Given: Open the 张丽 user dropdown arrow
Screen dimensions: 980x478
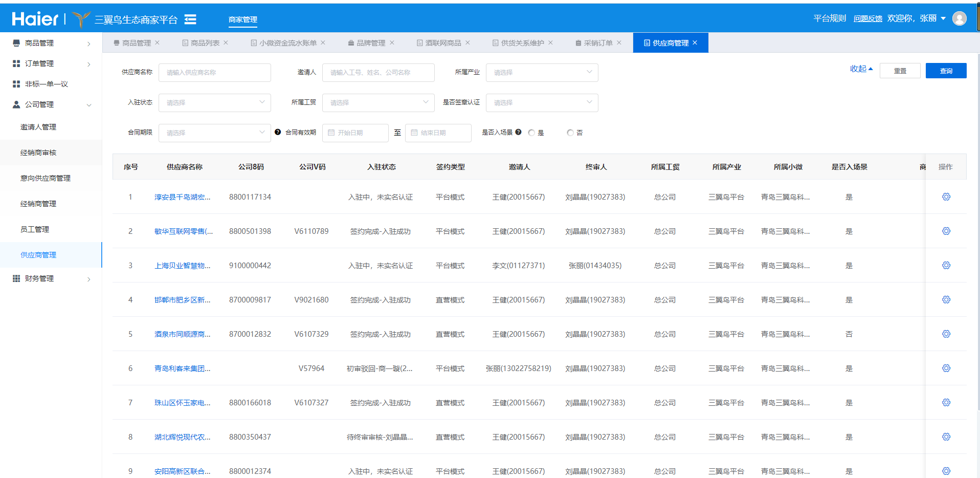Looking at the screenshot, I should [943, 18].
